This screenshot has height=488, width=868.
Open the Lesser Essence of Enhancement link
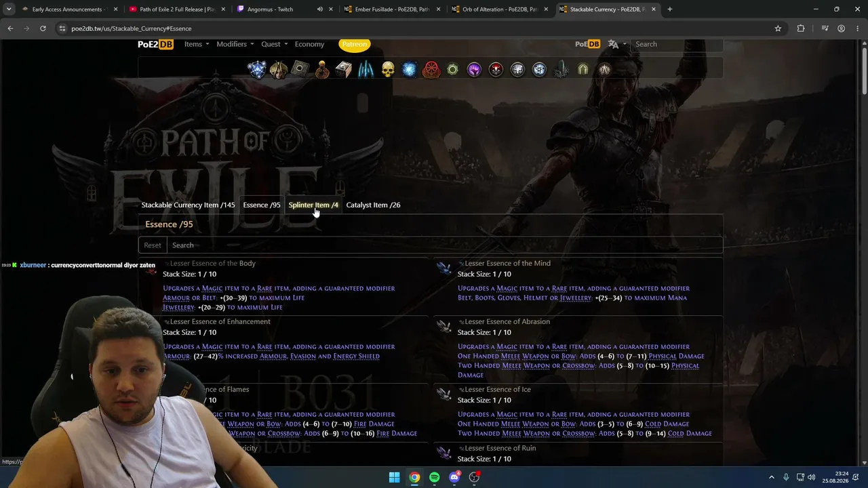tap(220, 321)
